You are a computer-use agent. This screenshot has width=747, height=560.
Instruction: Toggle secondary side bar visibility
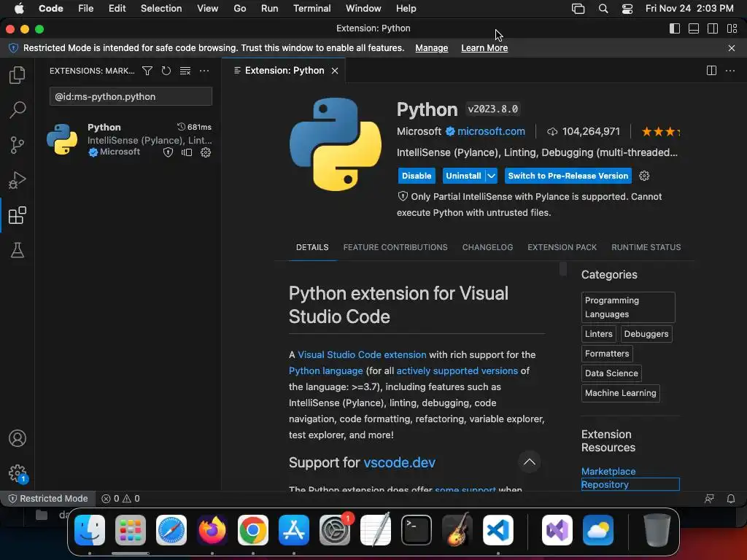point(713,28)
